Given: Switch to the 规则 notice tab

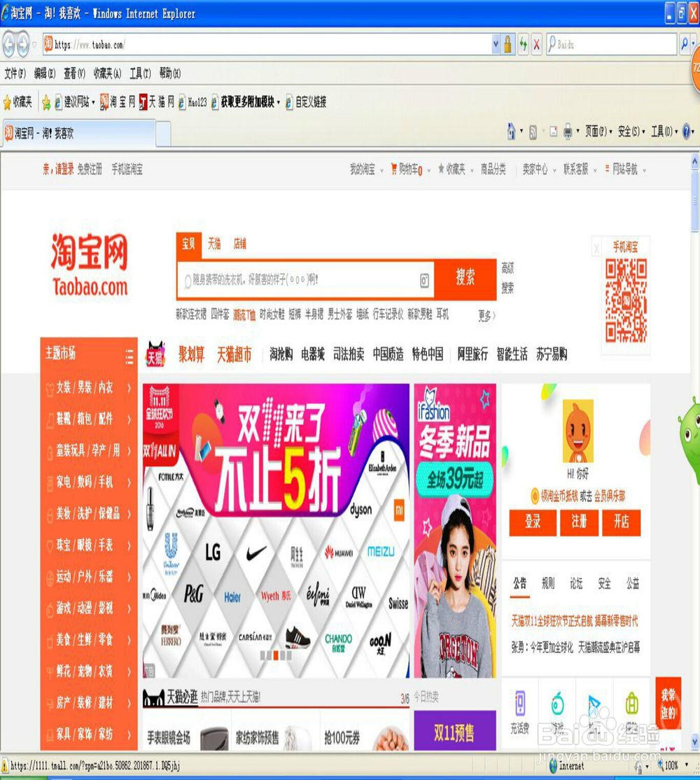Looking at the screenshot, I should pos(548,583).
